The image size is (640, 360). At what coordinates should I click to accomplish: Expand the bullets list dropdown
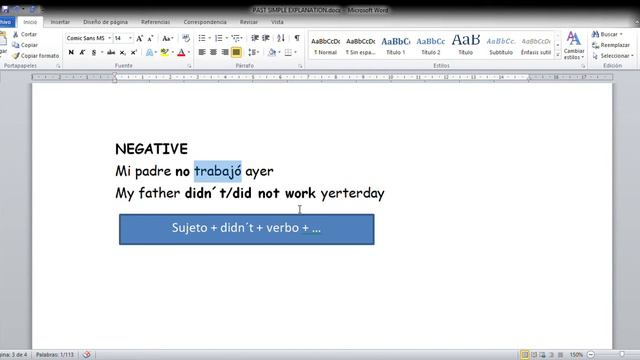[x=210, y=38]
